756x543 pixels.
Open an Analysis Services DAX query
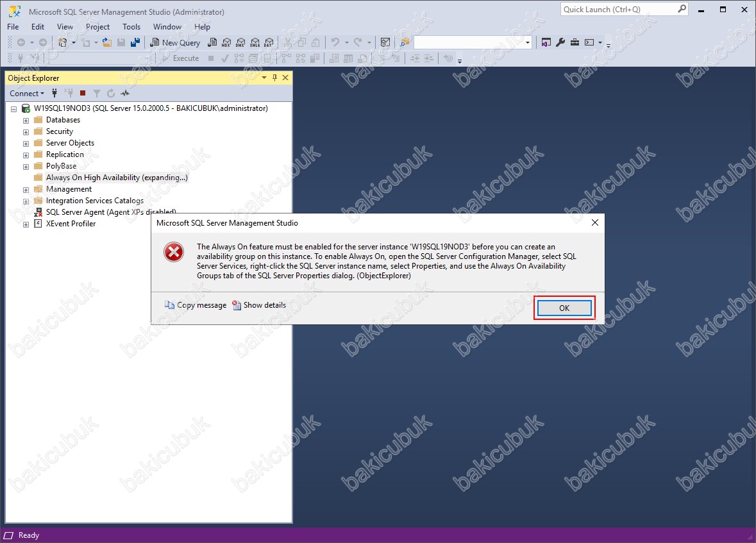tap(269, 42)
